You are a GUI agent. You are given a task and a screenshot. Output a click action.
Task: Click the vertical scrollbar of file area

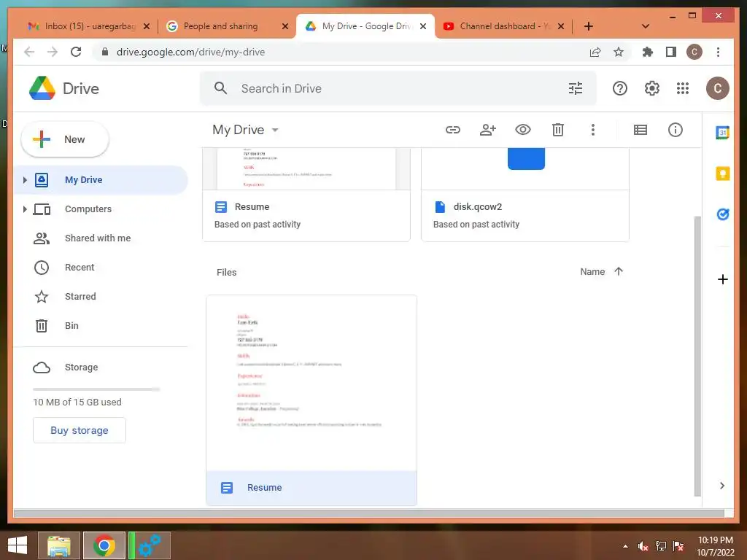[x=697, y=356]
